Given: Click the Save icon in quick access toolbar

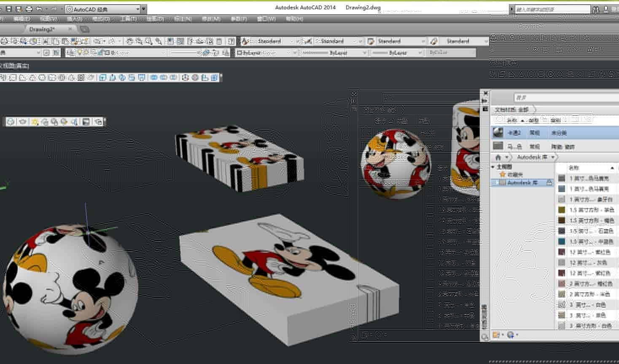Looking at the screenshot, I should [x=9, y=9].
